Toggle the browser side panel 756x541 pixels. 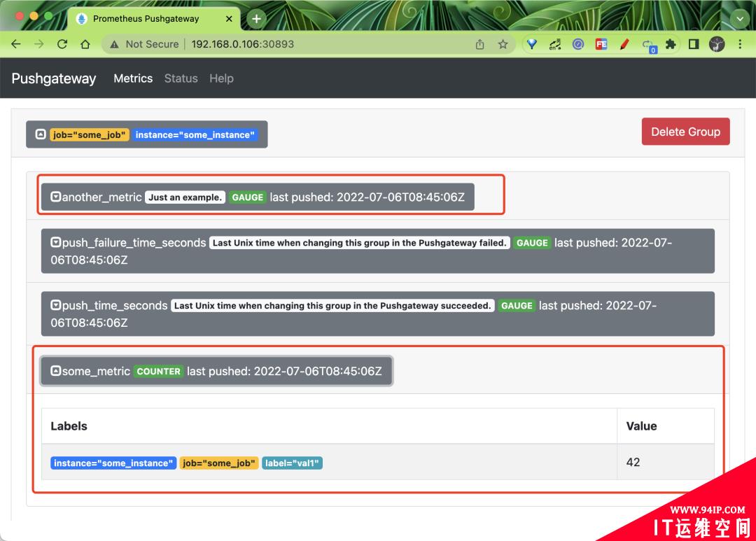pyautogui.click(x=694, y=44)
